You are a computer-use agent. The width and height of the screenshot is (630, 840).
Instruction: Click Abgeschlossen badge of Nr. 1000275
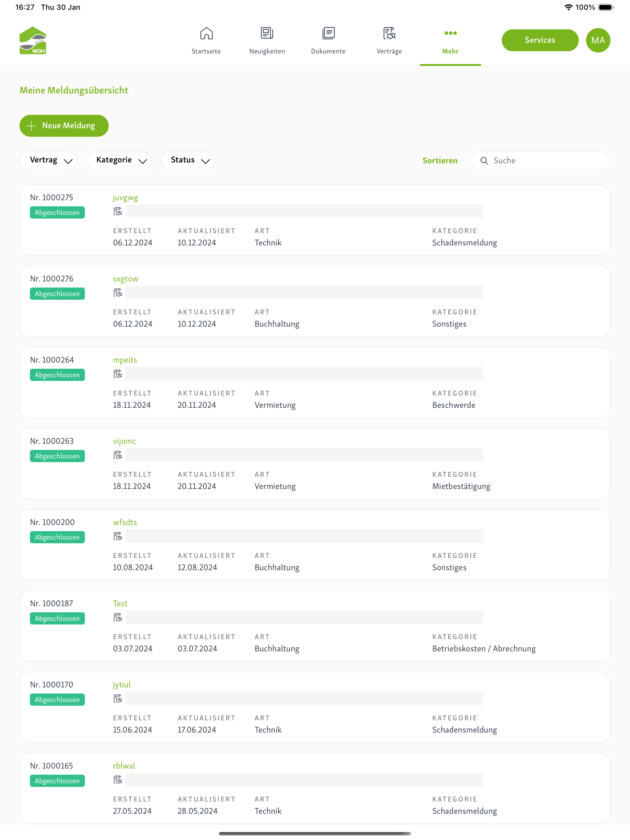click(x=57, y=213)
